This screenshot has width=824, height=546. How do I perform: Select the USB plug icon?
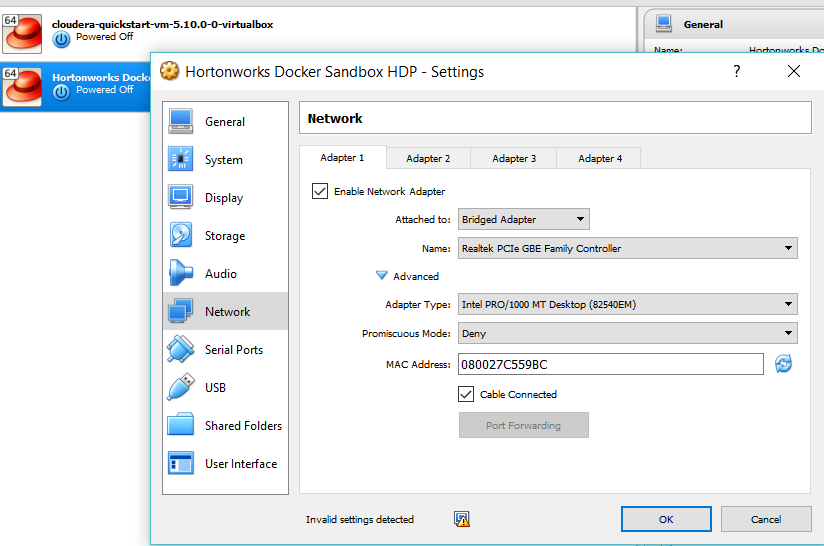pos(181,387)
